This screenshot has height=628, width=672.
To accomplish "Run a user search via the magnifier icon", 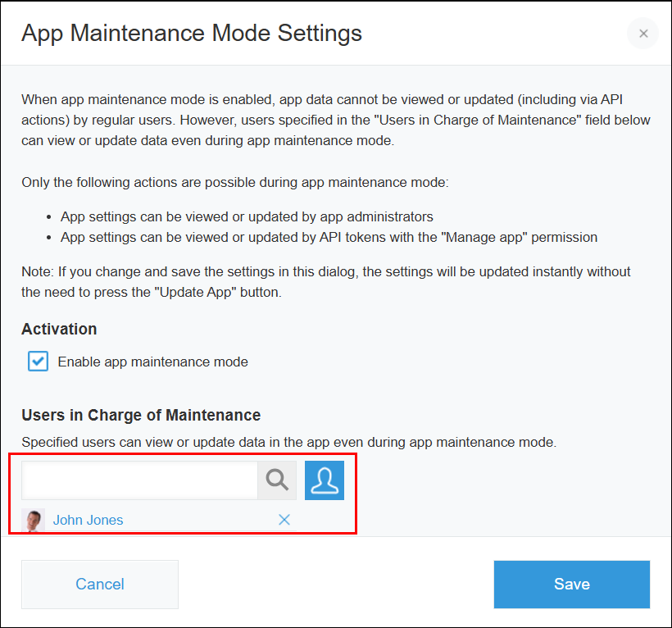I will 276,480.
